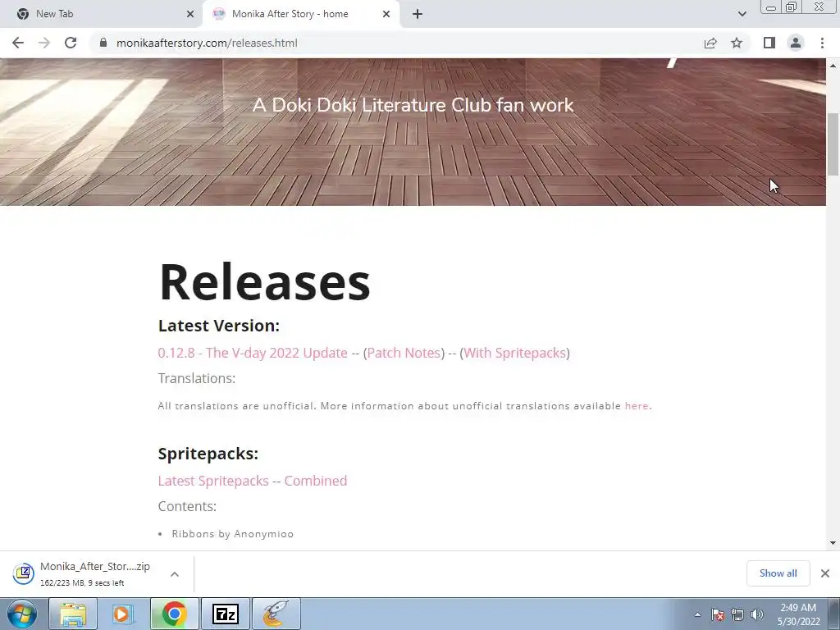
Task: Open the Combined spritepacks link
Action: pos(316,481)
